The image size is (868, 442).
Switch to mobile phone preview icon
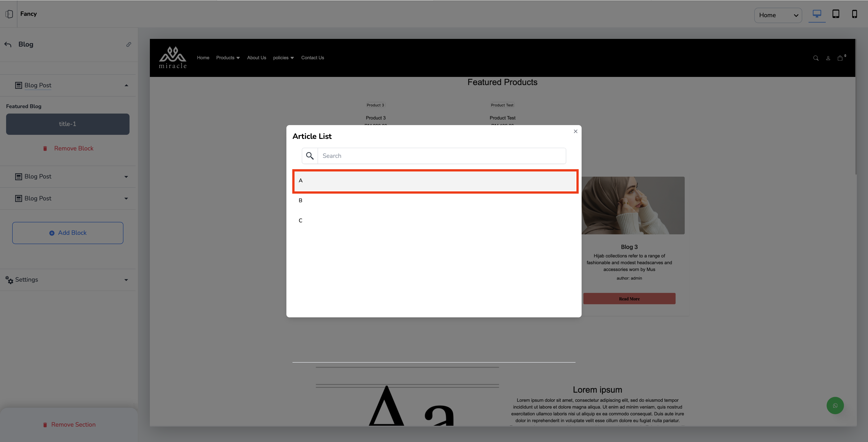pyautogui.click(x=854, y=14)
